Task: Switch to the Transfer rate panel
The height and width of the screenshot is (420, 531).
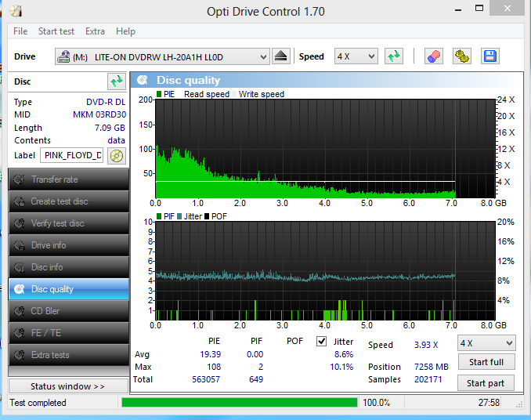Action: click(x=69, y=179)
